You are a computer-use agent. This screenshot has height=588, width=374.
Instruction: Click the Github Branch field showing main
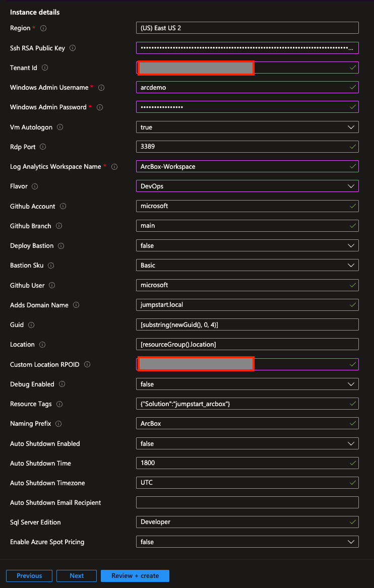pyautogui.click(x=247, y=226)
